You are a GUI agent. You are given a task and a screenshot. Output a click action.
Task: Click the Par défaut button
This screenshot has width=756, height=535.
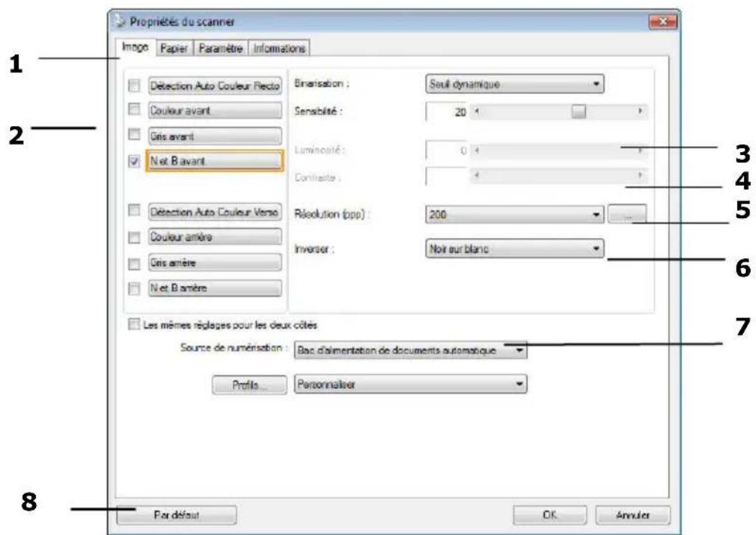click(176, 515)
